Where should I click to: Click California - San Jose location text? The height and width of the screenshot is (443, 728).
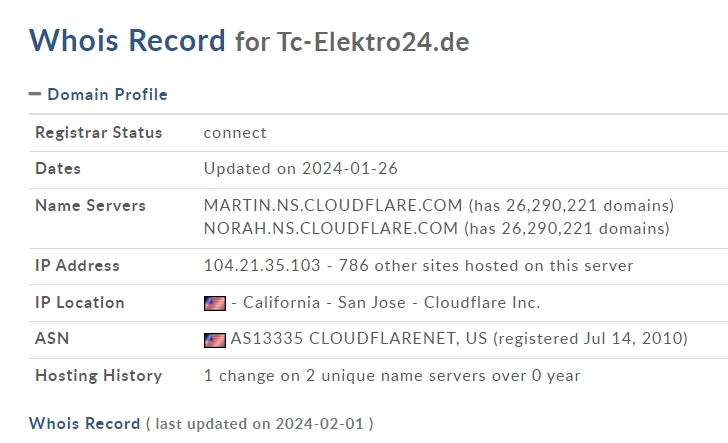coord(324,302)
